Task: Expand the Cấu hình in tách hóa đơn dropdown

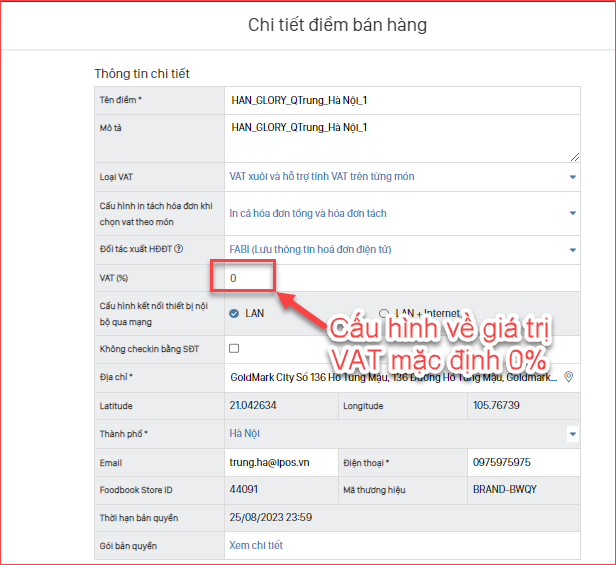Action: [573, 213]
